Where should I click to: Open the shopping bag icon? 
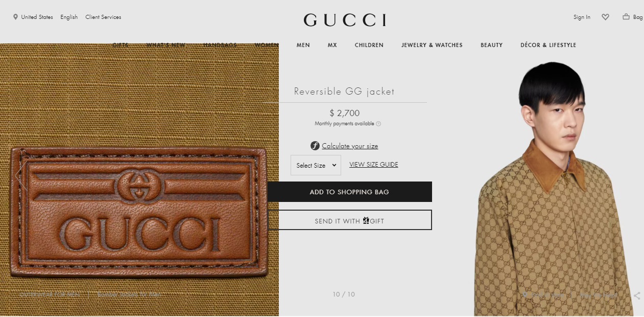click(626, 17)
